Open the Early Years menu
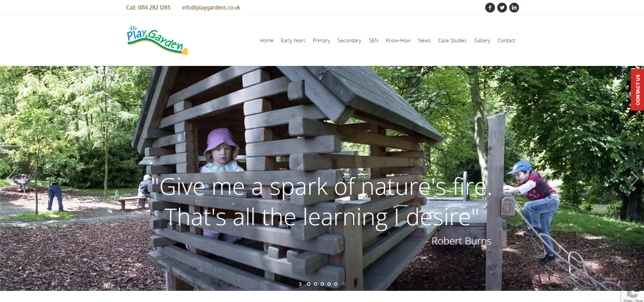 [x=293, y=41]
